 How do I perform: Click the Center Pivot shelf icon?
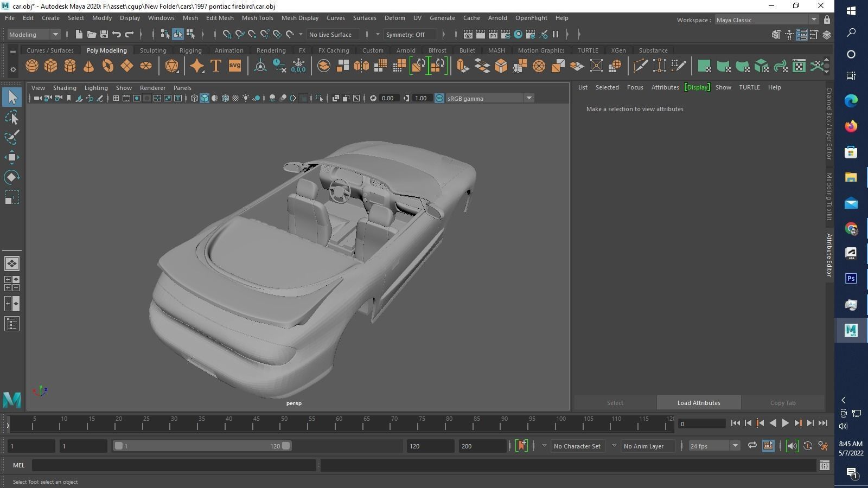point(260,66)
